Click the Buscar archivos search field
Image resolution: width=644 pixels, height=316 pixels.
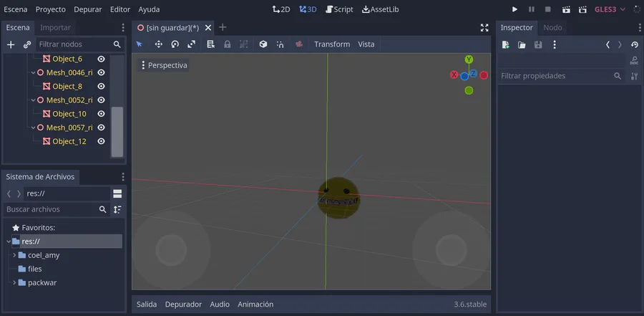[57, 209]
